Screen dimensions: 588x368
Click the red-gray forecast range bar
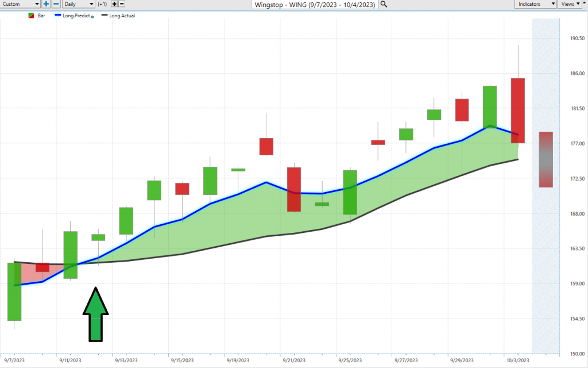click(x=546, y=160)
